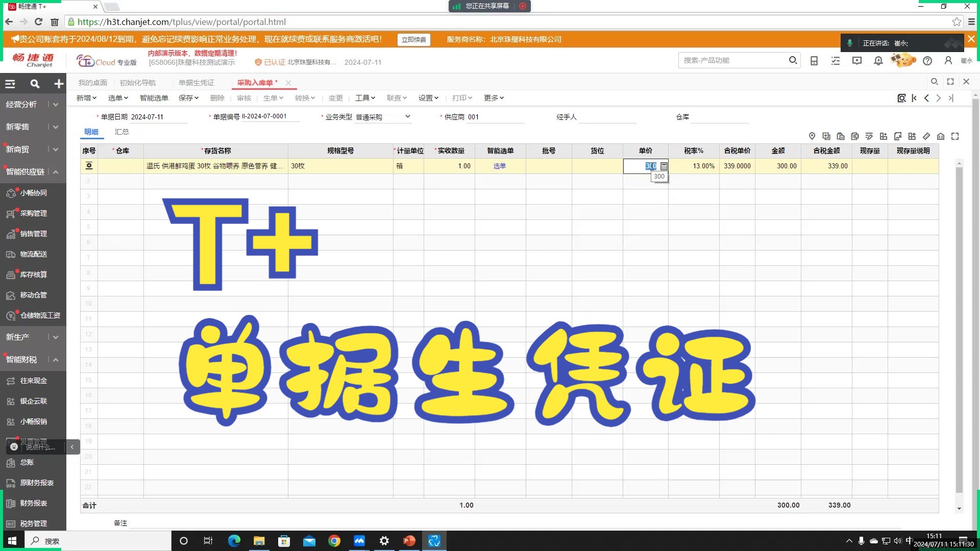The image size is (980, 551).
Task: Switch to the 单据生凭证 tab
Action: (197, 83)
